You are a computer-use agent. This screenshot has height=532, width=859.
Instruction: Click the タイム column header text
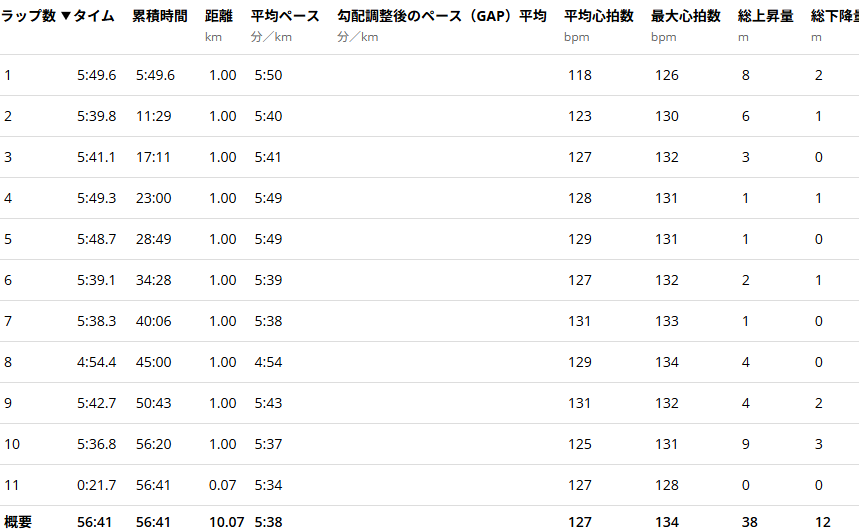pyautogui.click(x=94, y=17)
